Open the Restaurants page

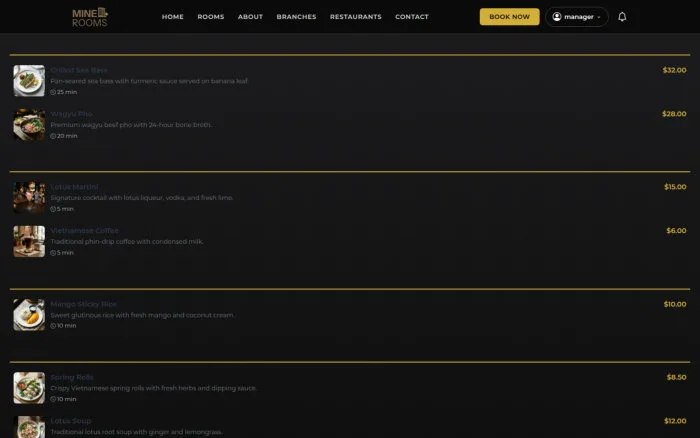tap(356, 17)
